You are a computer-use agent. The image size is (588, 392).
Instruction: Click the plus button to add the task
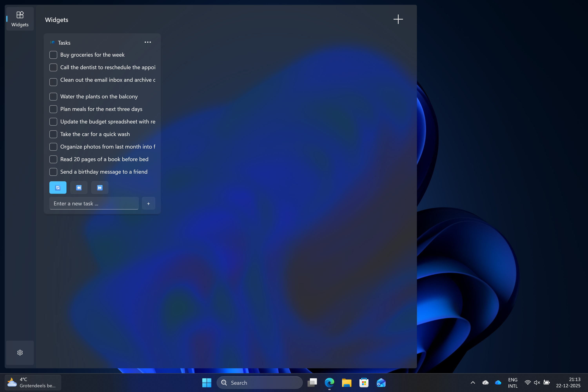coord(148,203)
